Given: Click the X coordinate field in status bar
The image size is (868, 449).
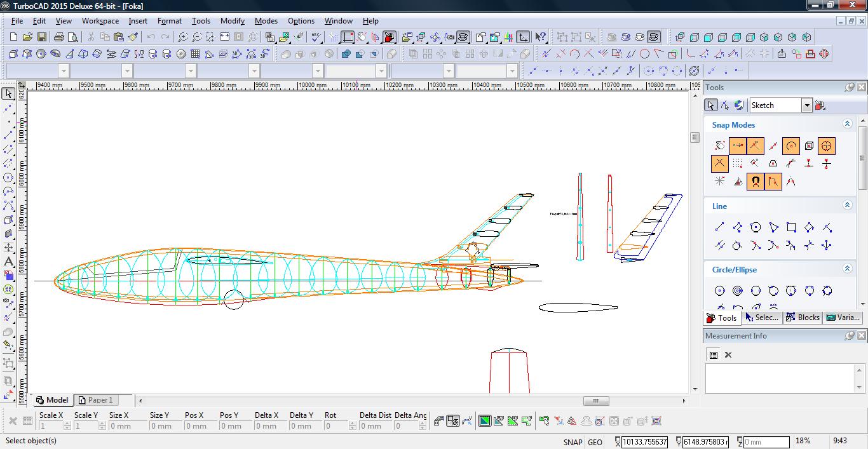Looking at the screenshot, I should tap(644, 442).
